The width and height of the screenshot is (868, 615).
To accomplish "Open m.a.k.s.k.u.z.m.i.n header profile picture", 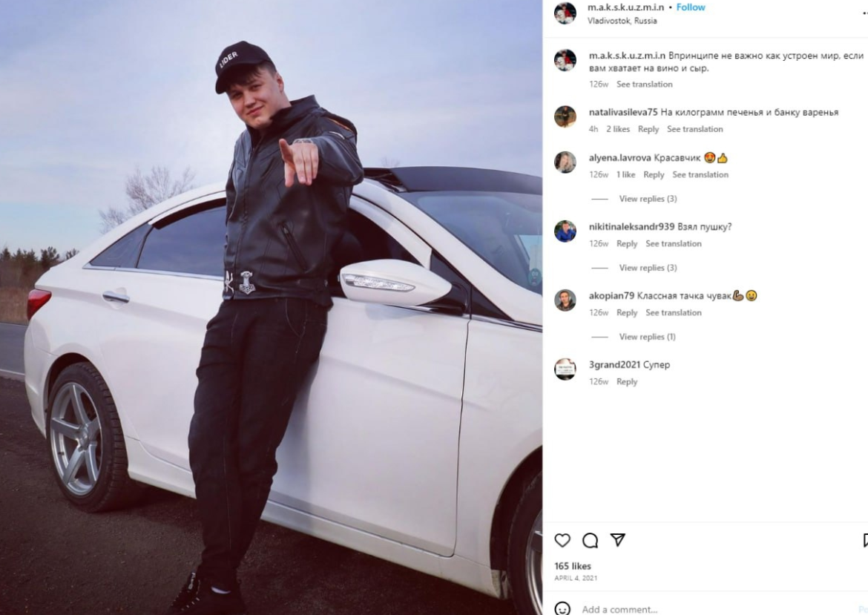I will (565, 13).
